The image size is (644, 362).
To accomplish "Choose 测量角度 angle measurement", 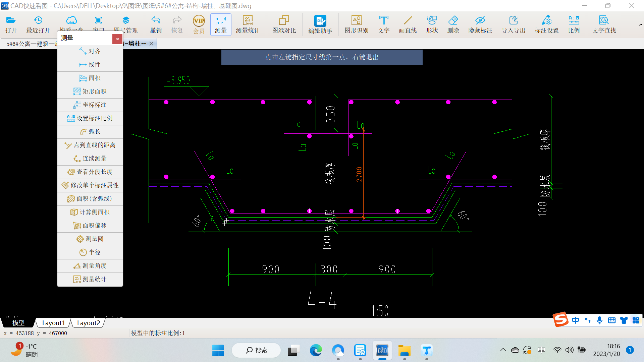I will click(90, 266).
